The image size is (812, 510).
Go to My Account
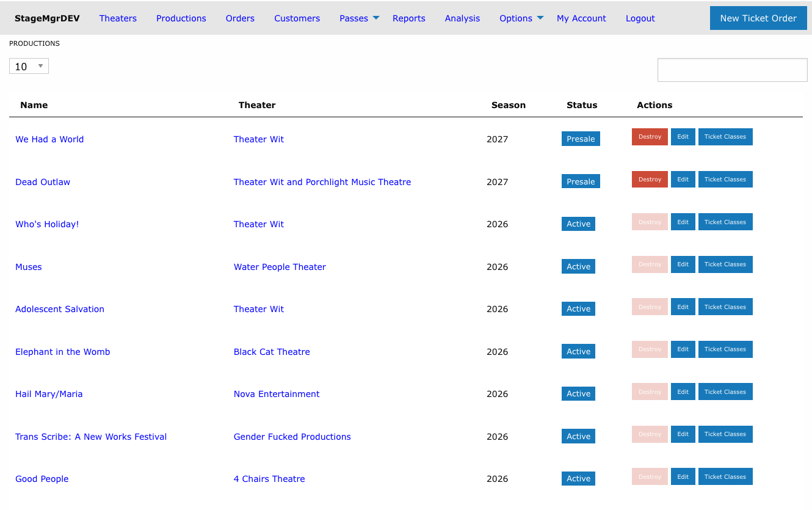pos(581,18)
